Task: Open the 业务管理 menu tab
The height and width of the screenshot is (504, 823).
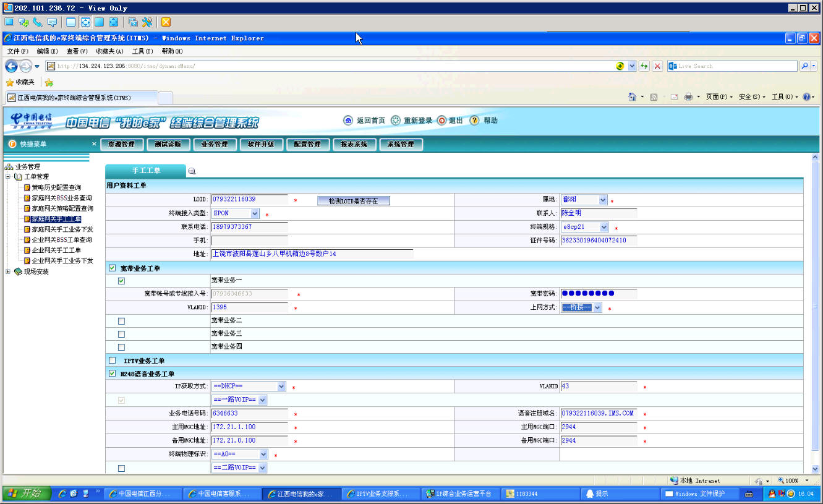Action: click(x=215, y=144)
